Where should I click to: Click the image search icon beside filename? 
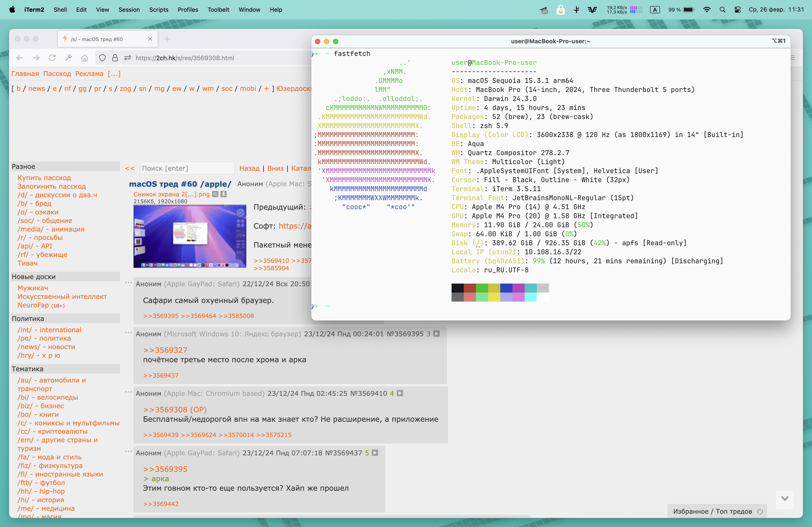coord(215,194)
